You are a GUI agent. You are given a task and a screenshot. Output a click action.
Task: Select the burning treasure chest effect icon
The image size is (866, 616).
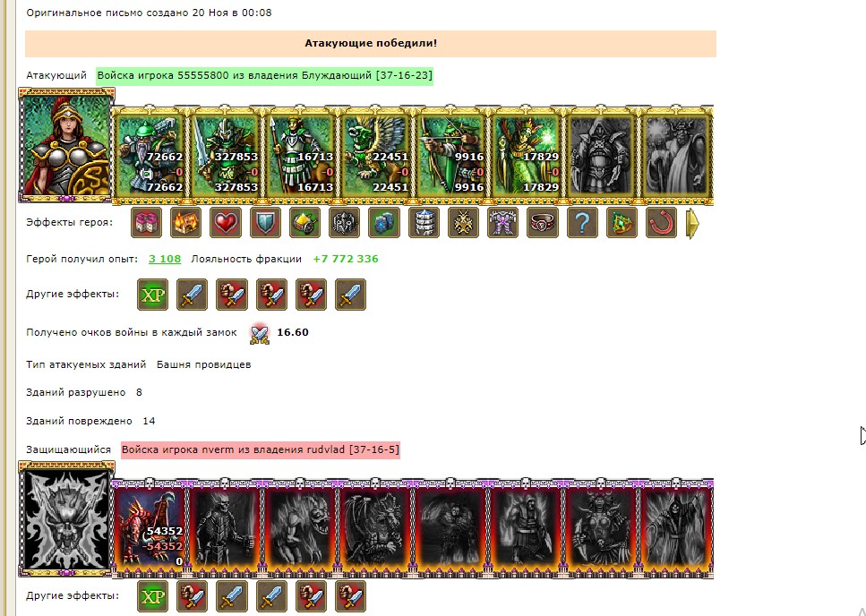(x=185, y=223)
